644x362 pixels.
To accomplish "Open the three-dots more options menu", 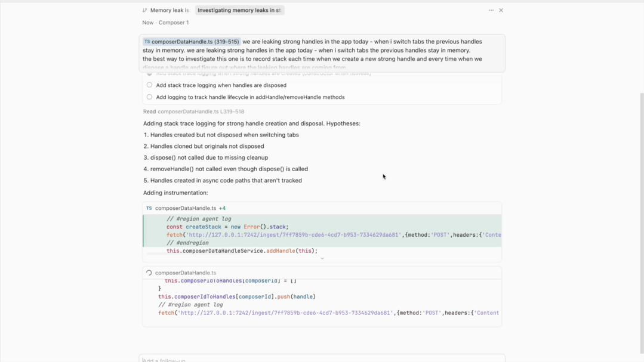I will [491, 10].
